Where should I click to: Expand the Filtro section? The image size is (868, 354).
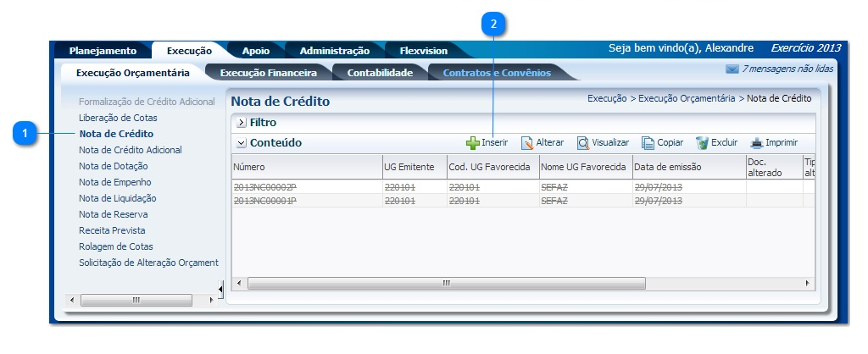(242, 123)
